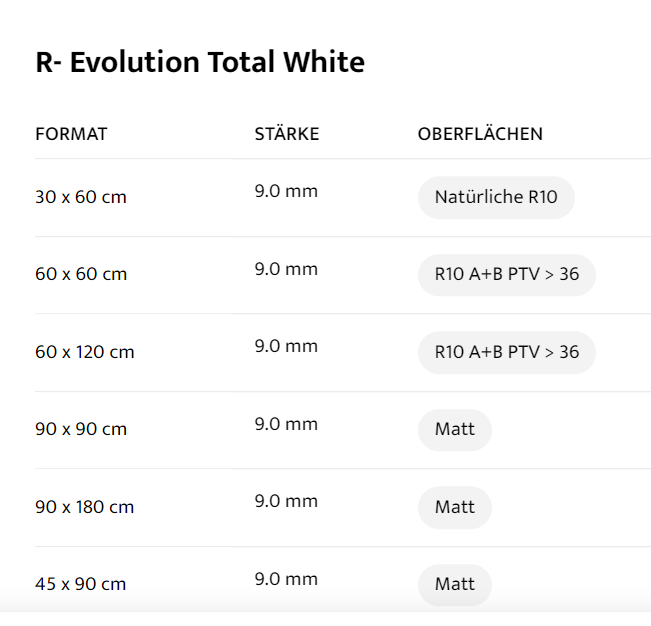The height and width of the screenshot is (626, 651).
Task: Select the Natürliche R10 surface pill
Action: (x=496, y=197)
